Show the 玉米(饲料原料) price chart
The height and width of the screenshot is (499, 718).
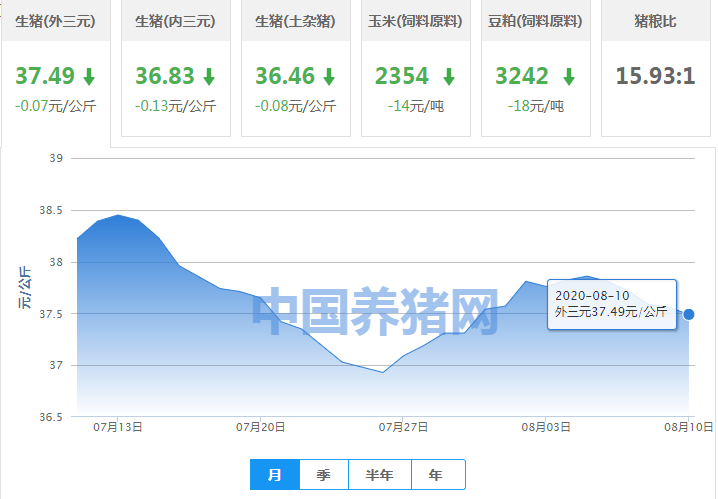415,21
